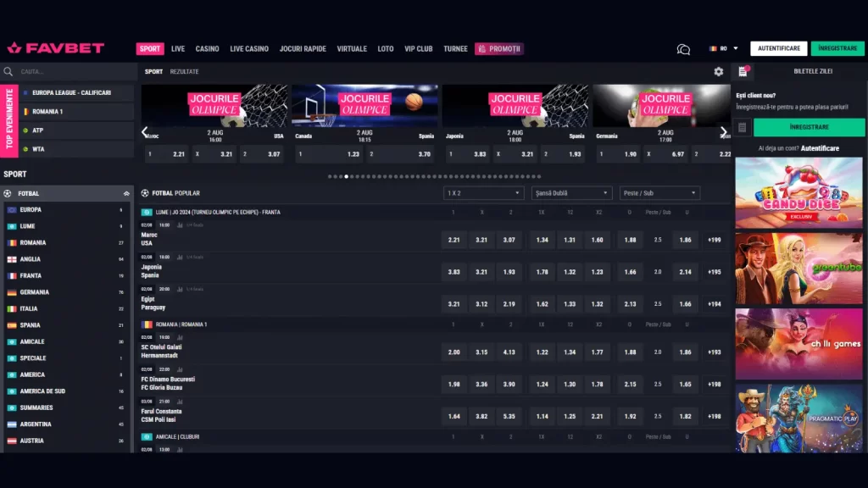Image resolution: width=868 pixels, height=488 pixels.
Task: Switch to the Rezultate tab
Action: [x=184, y=72]
